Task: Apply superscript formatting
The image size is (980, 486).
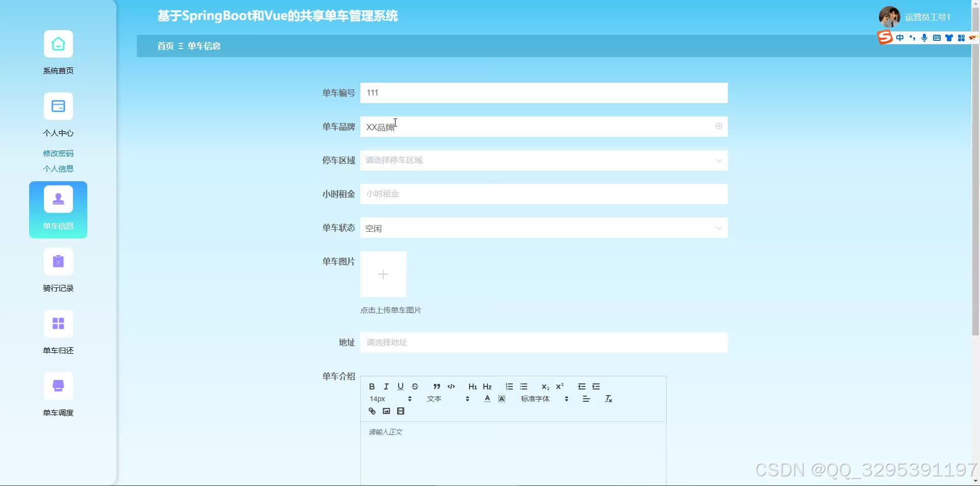Action: tap(559, 386)
